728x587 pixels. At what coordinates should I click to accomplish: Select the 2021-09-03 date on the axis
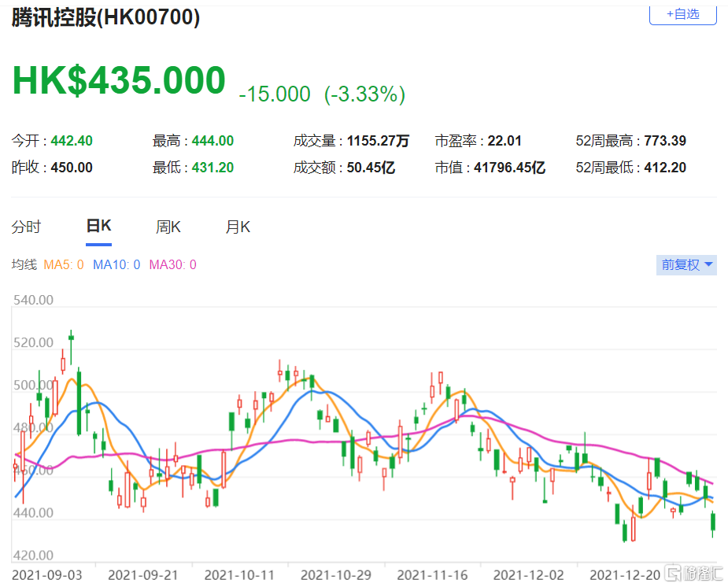[46, 575]
